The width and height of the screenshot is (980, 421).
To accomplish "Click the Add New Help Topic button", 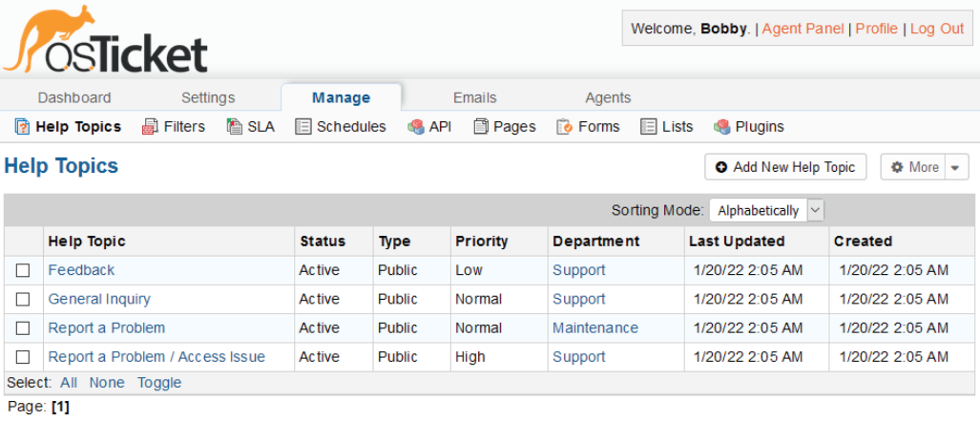I will point(785,167).
